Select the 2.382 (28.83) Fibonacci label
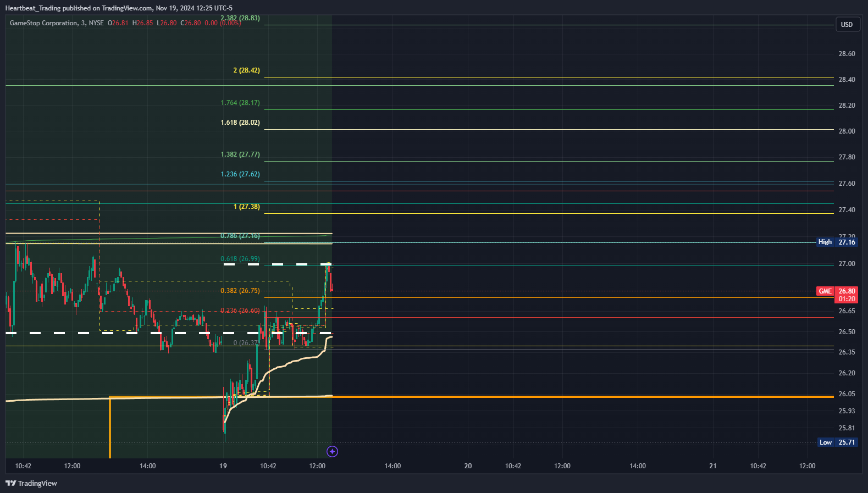Viewport: 868px width, 493px height. pyautogui.click(x=240, y=18)
